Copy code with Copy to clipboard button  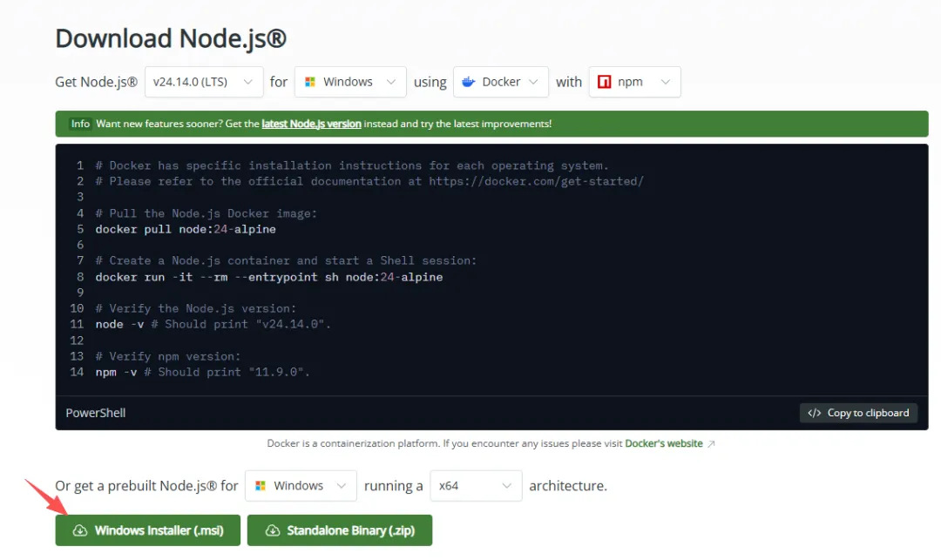[x=858, y=413]
